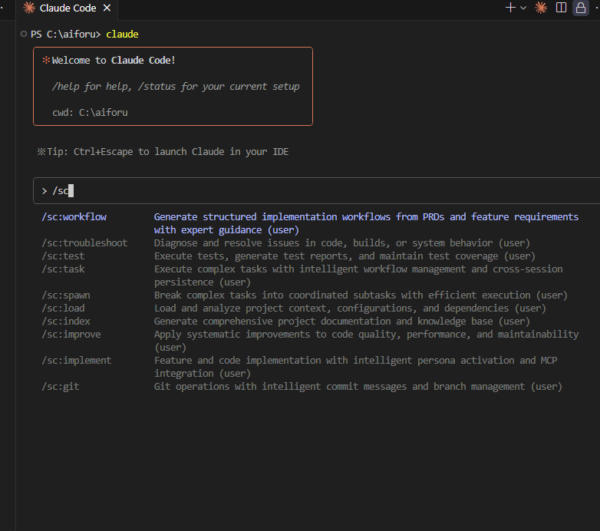The width and height of the screenshot is (600, 531).
Task: Select the /sc:task command
Action: (x=63, y=269)
